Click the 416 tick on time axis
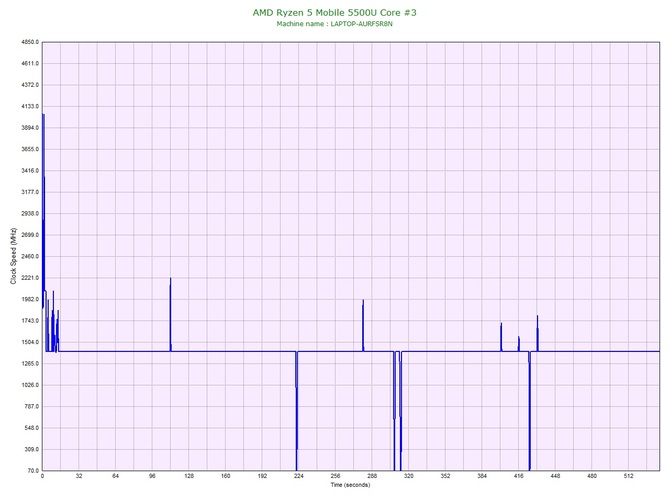This screenshot has width=670, height=502. click(x=519, y=476)
